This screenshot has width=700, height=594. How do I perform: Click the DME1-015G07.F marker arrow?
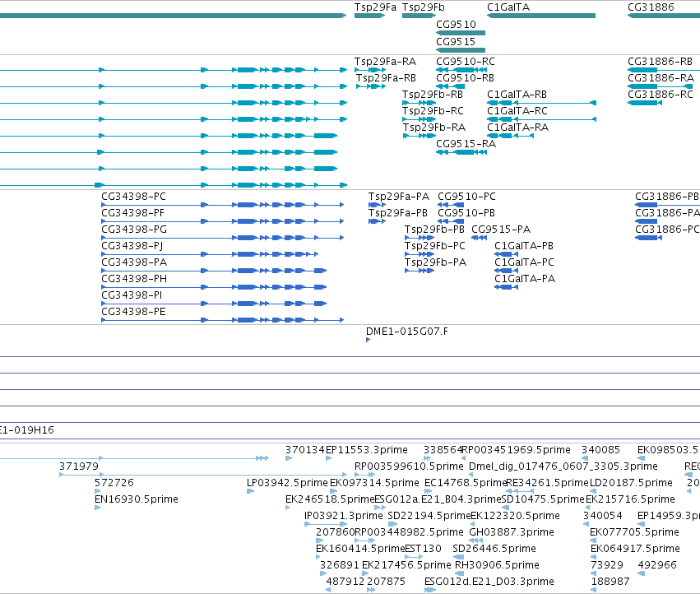point(368,340)
